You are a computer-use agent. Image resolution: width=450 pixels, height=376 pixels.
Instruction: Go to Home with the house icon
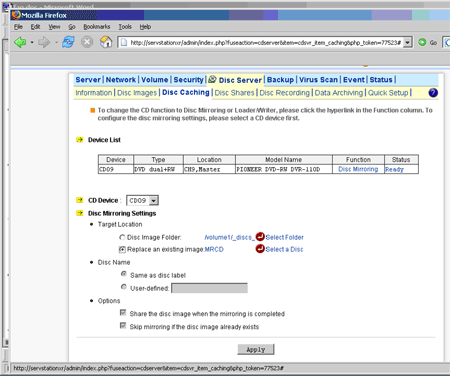tap(106, 42)
